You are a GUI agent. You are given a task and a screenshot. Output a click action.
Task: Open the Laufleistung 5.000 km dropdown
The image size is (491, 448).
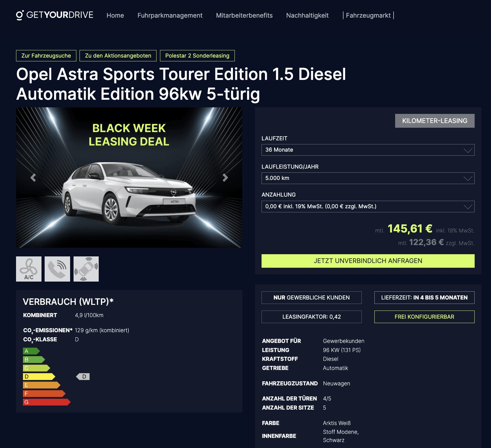pyautogui.click(x=368, y=178)
